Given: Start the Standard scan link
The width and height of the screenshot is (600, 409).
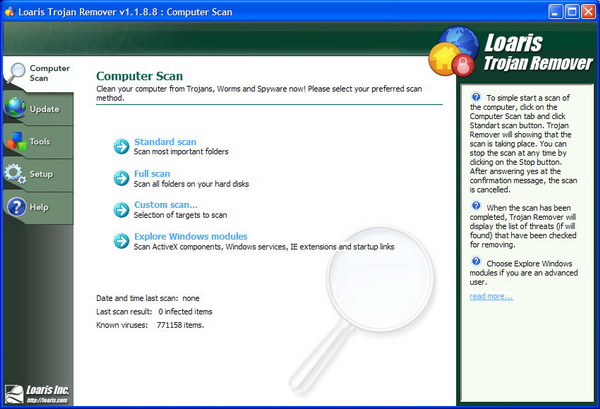Looking at the screenshot, I should click(x=165, y=142).
